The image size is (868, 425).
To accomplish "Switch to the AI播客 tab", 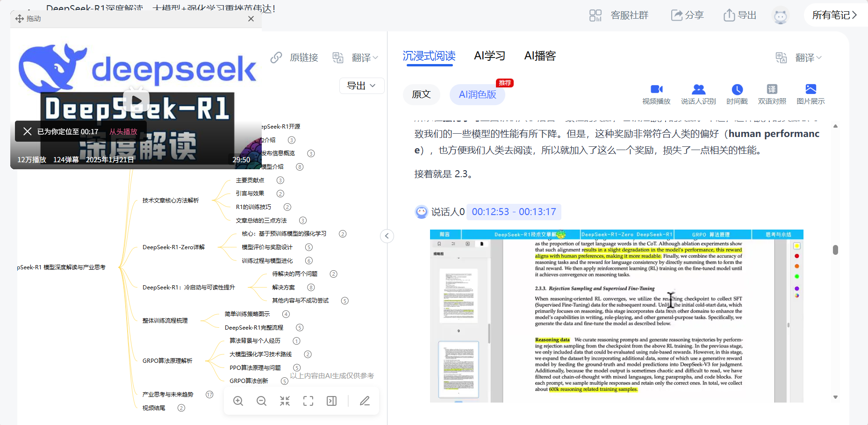I will coord(540,56).
